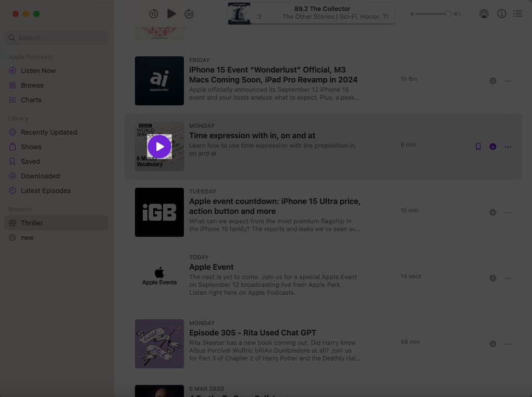Adjust the volume slider knob
532x397 pixels.
click(x=448, y=14)
